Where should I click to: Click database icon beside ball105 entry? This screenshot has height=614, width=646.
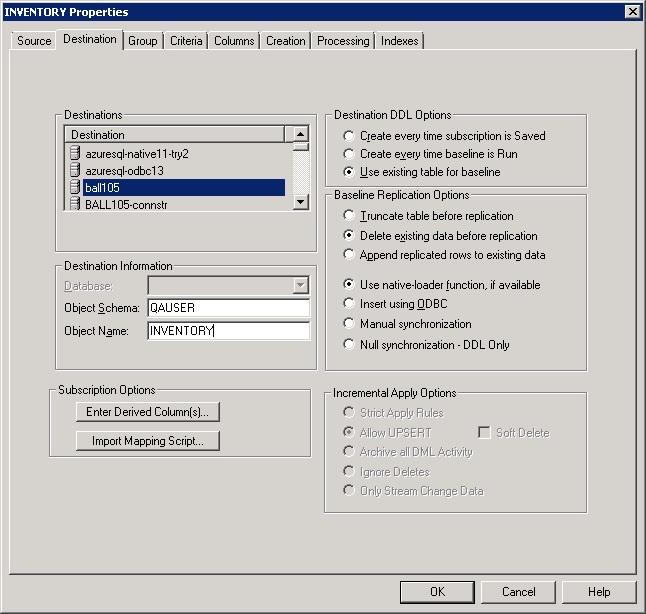(74, 187)
